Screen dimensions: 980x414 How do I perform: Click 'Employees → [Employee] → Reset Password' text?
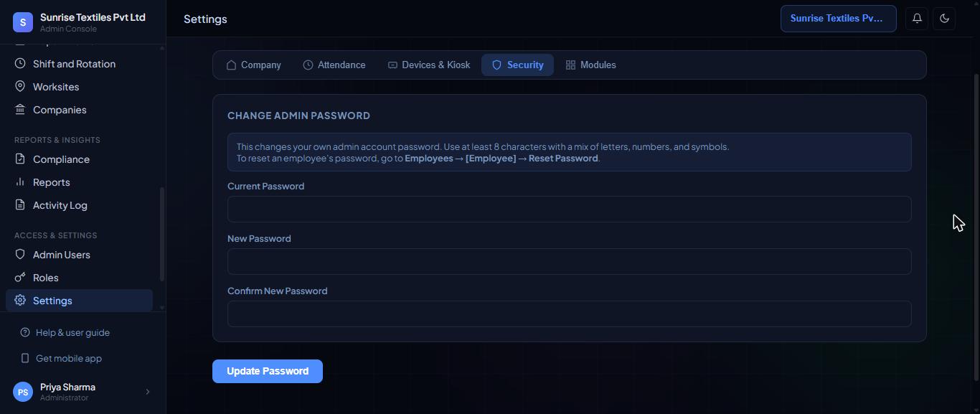pos(501,159)
